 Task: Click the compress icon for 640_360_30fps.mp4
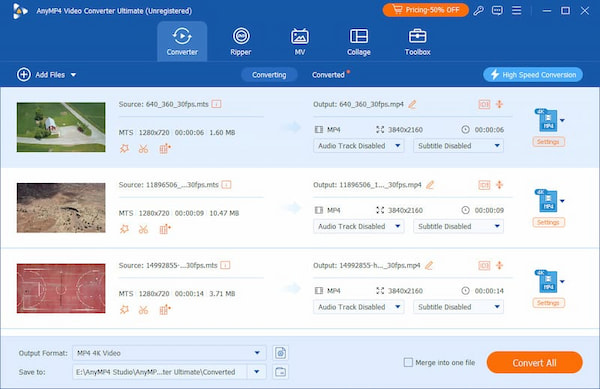[500, 104]
